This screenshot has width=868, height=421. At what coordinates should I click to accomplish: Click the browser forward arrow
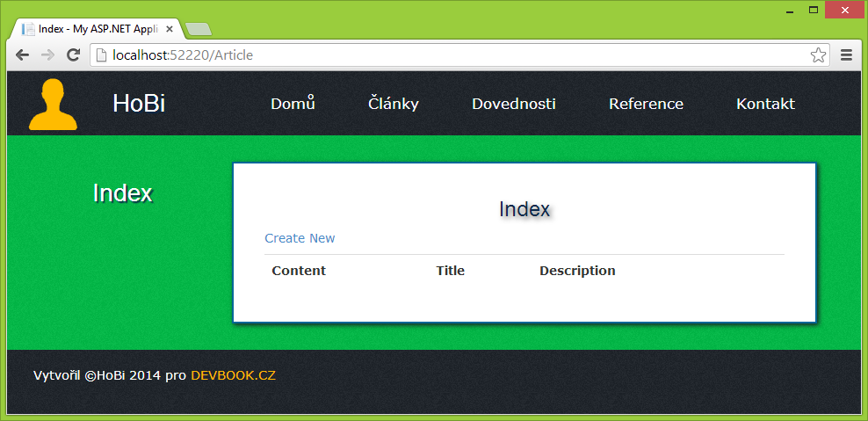[47, 55]
